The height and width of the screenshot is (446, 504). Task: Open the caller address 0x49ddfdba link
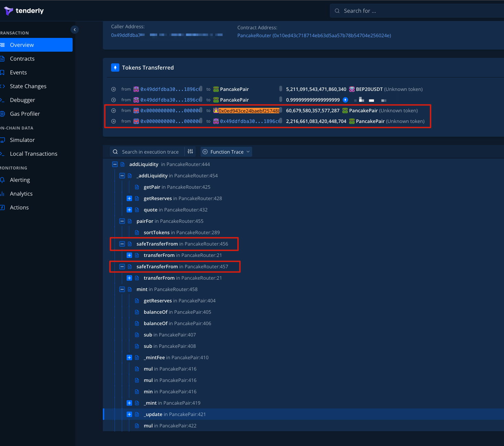click(x=167, y=35)
